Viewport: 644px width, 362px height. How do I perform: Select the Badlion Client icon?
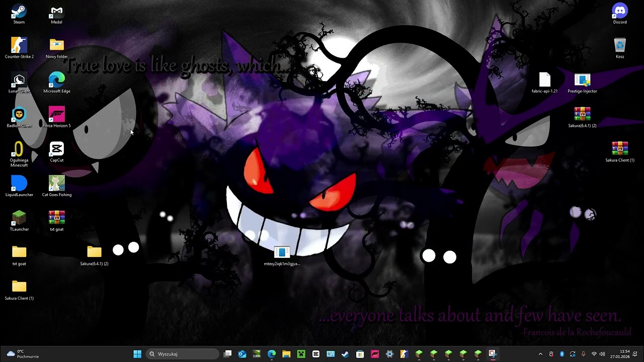(x=19, y=118)
